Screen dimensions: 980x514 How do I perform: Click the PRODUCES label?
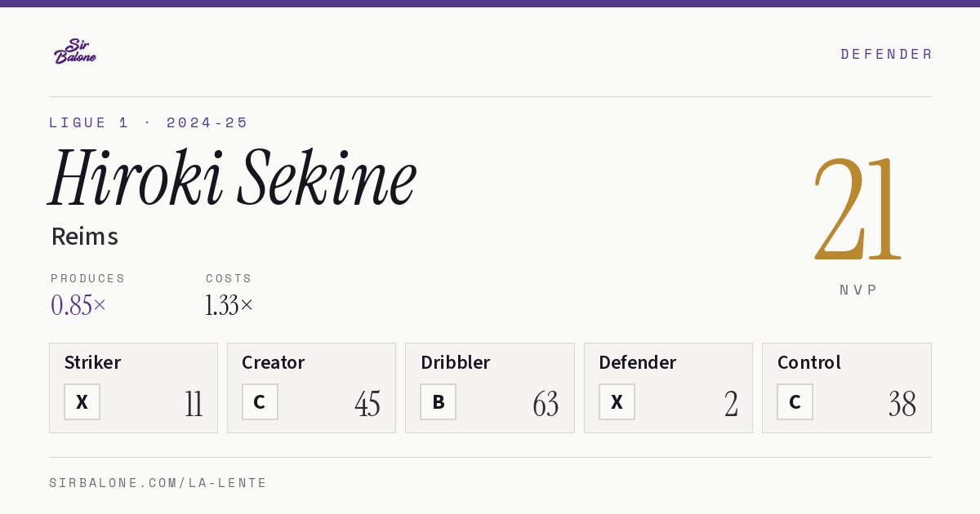pyautogui.click(x=88, y=278)
